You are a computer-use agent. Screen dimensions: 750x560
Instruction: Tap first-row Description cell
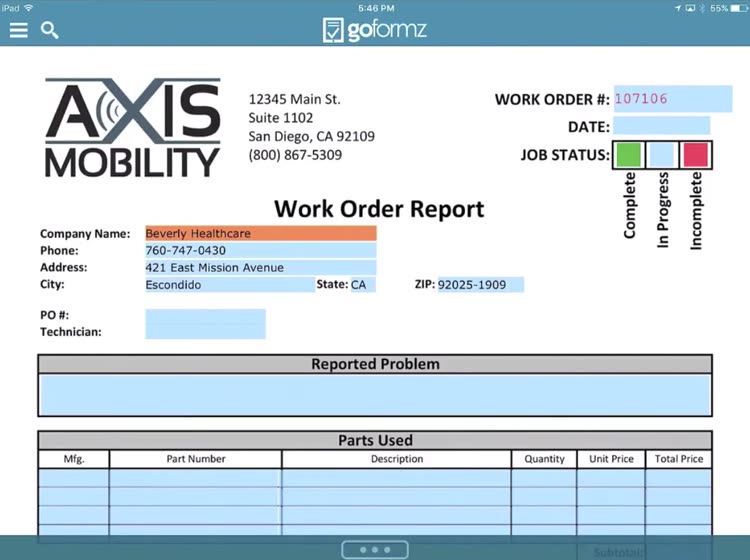[x=397, y=478]
